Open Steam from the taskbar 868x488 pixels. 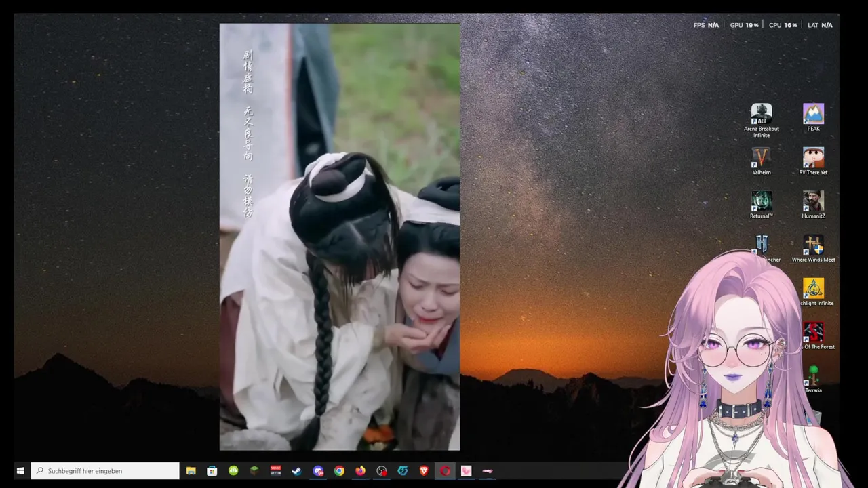296,471
